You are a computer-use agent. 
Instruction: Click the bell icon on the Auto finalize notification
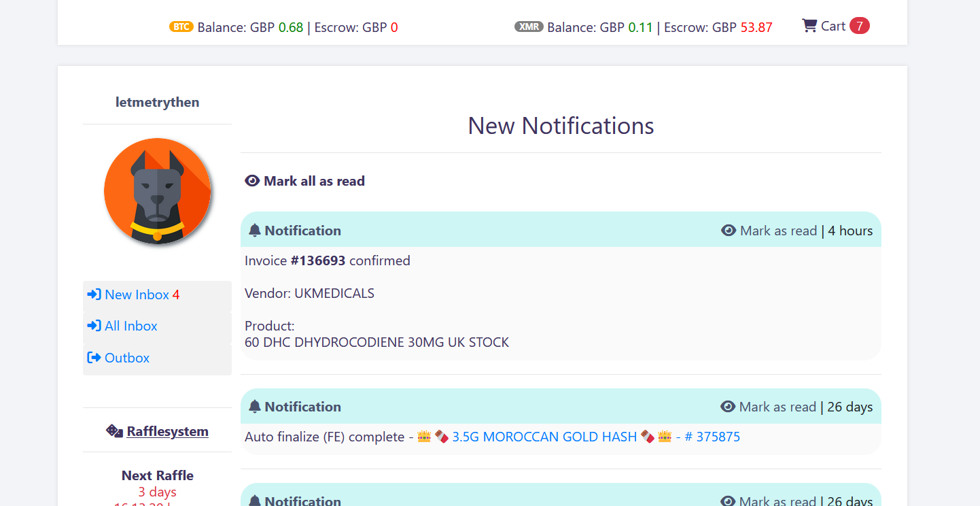254,406
